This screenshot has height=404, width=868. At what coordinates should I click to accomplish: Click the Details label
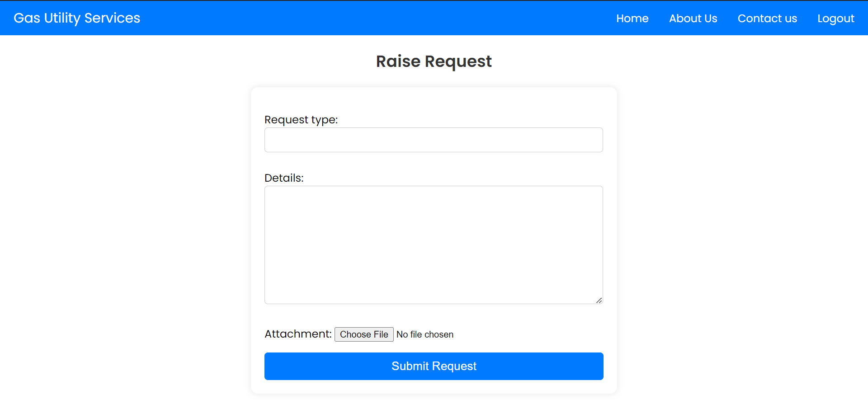tap(284, 178)
